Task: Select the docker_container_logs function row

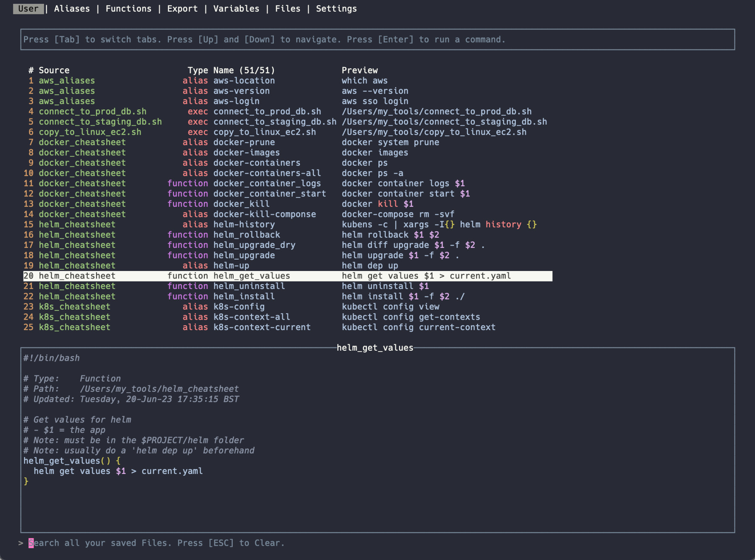Action: pyautogui.click(x=267, y=183)
